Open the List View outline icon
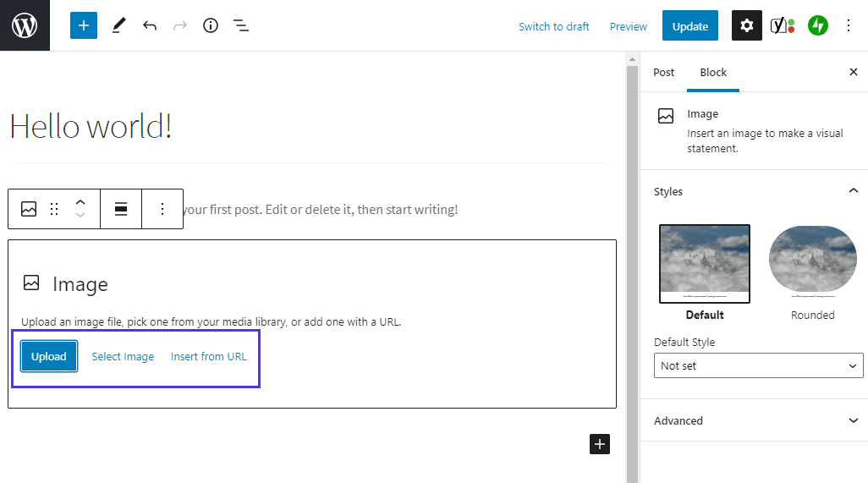Image resolution: width=868 pixels, height=483 pixels. click(241, 25)
